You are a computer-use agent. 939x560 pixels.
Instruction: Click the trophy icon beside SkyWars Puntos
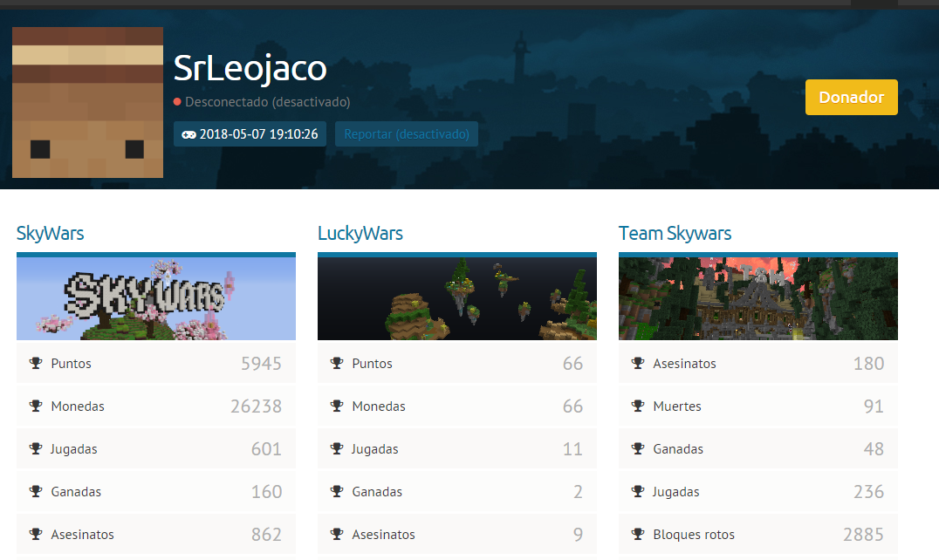coord(36,363)
